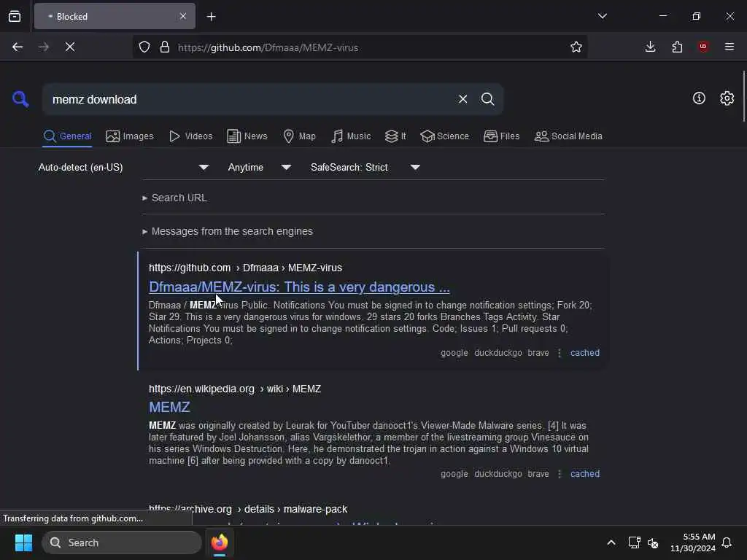Screen dimensions: 747x560
Task: Click the Firefox View tab-list icon
Action: 15,17
